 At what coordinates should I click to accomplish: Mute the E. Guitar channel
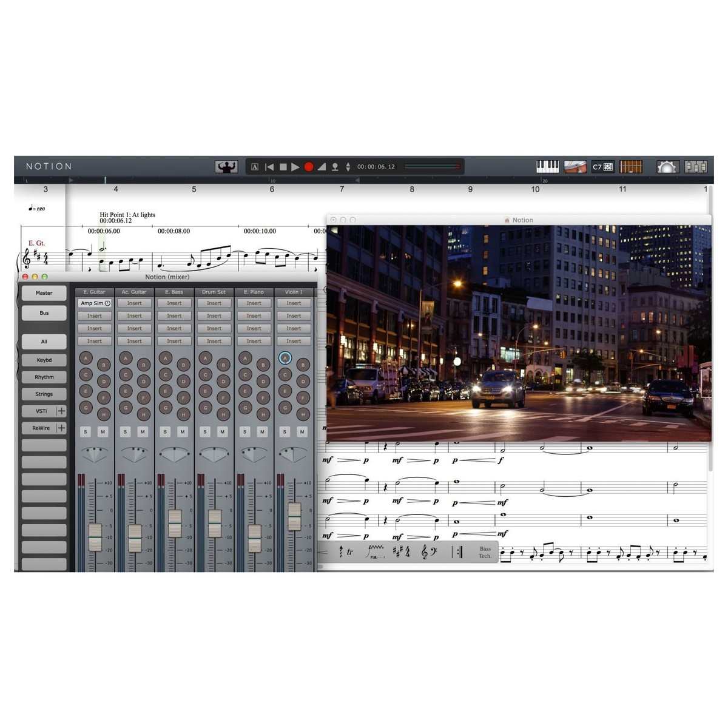[x=103, y=432]
